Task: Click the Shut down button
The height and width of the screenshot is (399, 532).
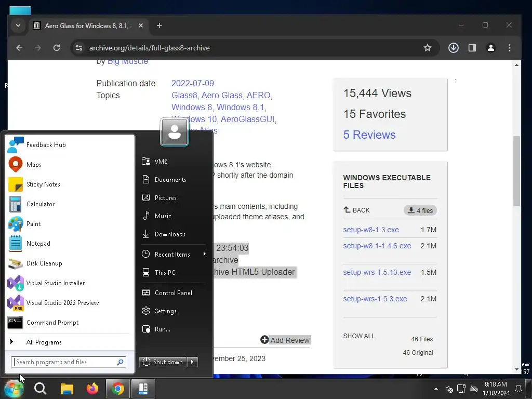Action: [163, 362]
